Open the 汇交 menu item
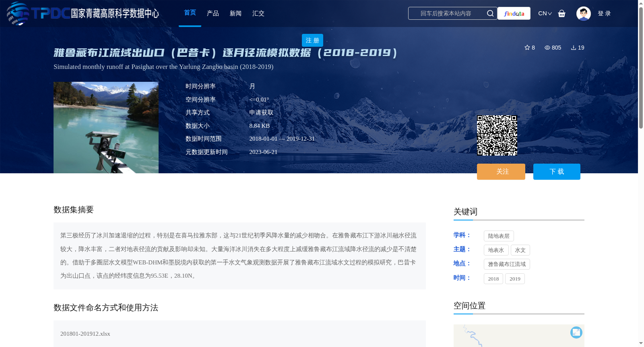Image resolution: width=644 pixels, height=347 pixels. pyautogui.click(x=258, y=13)
